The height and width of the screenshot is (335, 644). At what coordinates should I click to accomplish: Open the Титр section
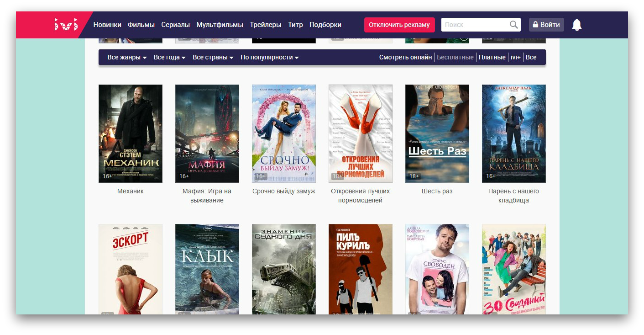(x=295, y=25)
